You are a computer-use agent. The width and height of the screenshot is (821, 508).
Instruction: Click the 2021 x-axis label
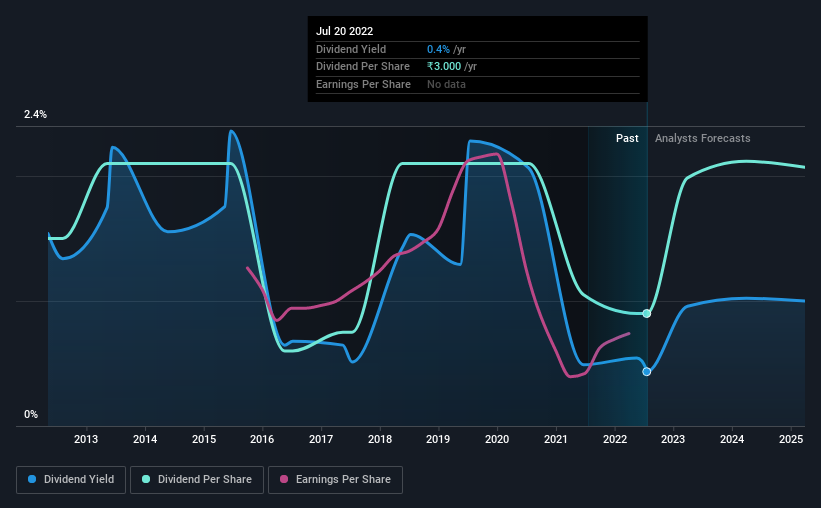556,439
